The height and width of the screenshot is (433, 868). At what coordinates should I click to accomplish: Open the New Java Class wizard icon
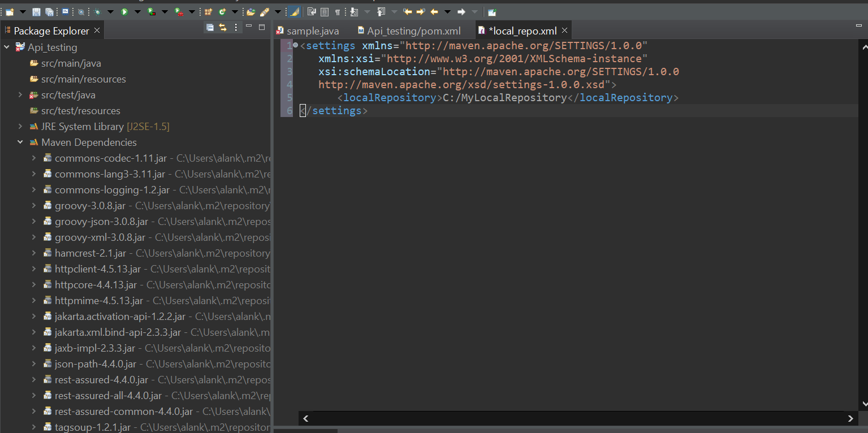(223, 11)
